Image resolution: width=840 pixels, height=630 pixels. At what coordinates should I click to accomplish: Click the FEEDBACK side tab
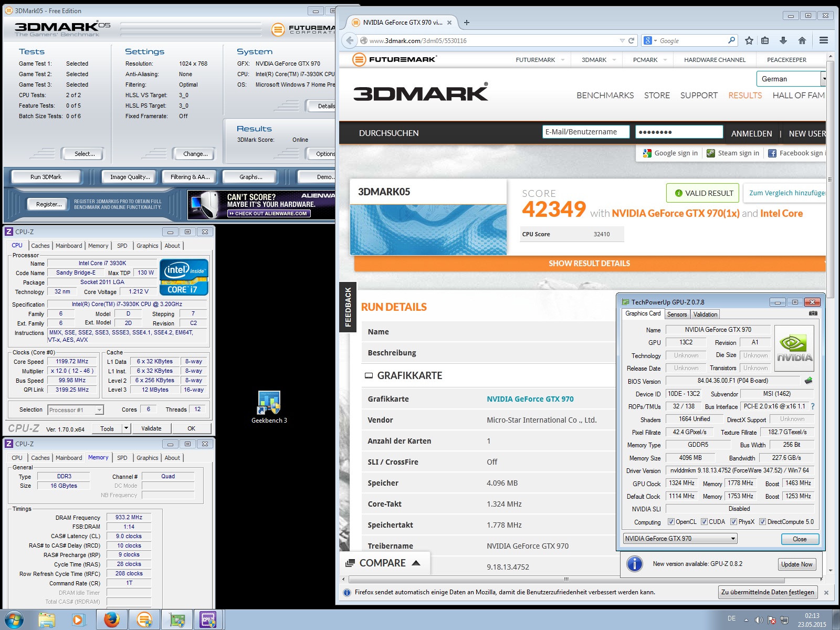[x=348, y=307]
